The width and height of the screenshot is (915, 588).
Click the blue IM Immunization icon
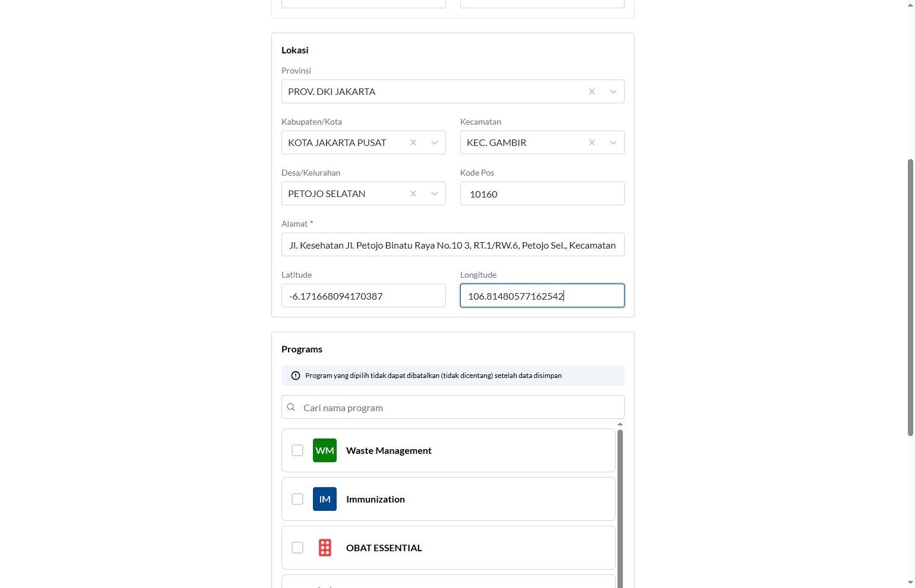325,499
